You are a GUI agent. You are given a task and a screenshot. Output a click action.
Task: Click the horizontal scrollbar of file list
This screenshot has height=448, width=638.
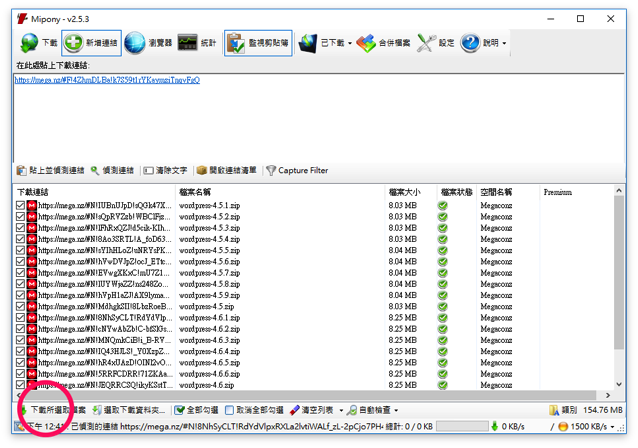(309, 395)
